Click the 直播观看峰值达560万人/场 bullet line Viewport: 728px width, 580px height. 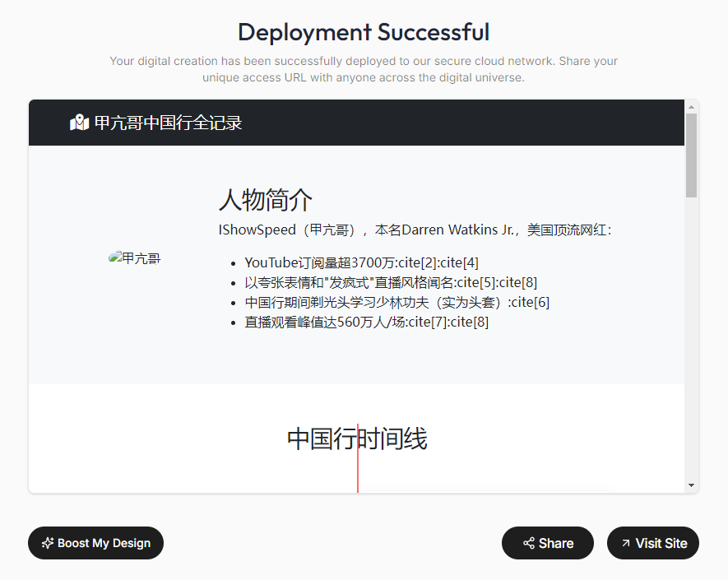coord(366,322)
